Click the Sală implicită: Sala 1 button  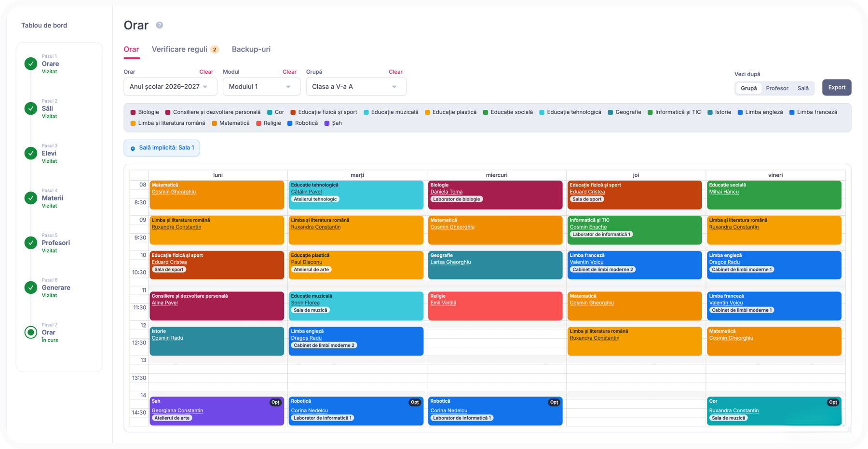[162, 148]
